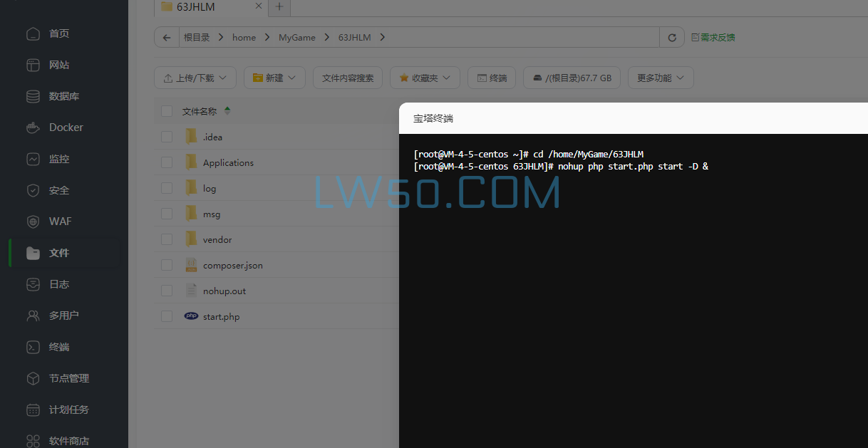This screenshot has height=448, width=868.
Task: Click the MyGame breadcrumb path segment
Action: tap(296, 38)
